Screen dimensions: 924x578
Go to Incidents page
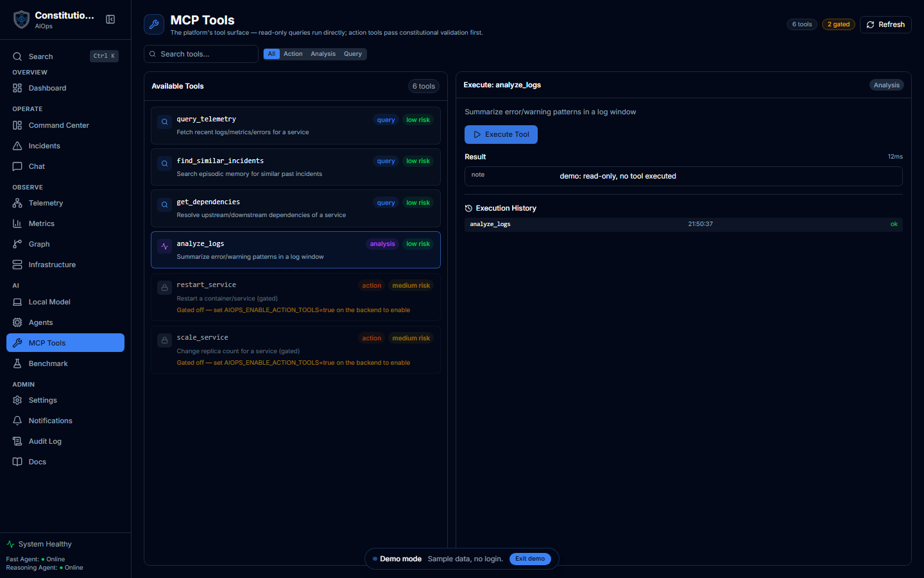pyautogui.click(x=65, y=146)
